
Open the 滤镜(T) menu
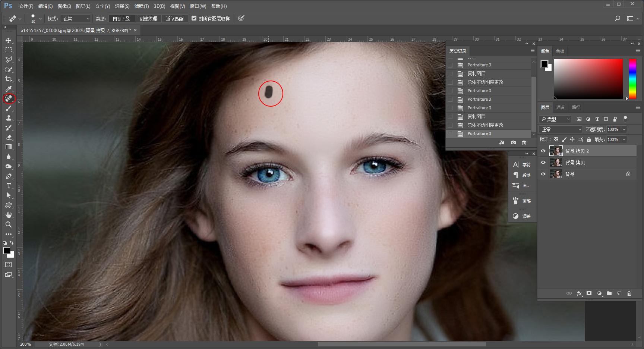coord(141,6)
